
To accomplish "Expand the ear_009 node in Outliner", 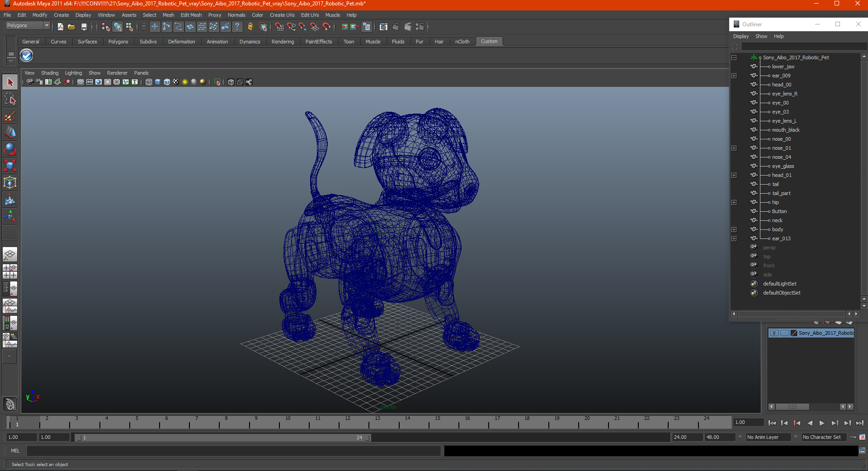I will [x=734, y=76].
